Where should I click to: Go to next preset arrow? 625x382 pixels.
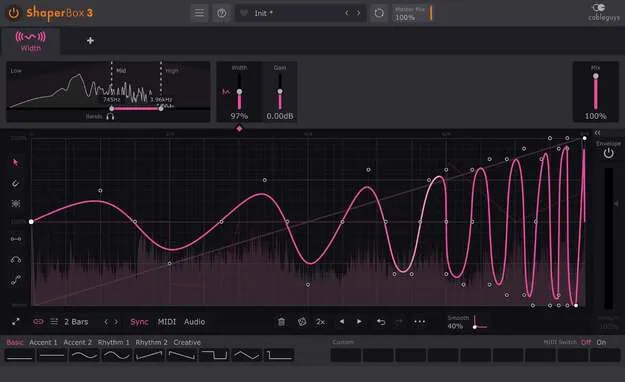click(358, 13)
